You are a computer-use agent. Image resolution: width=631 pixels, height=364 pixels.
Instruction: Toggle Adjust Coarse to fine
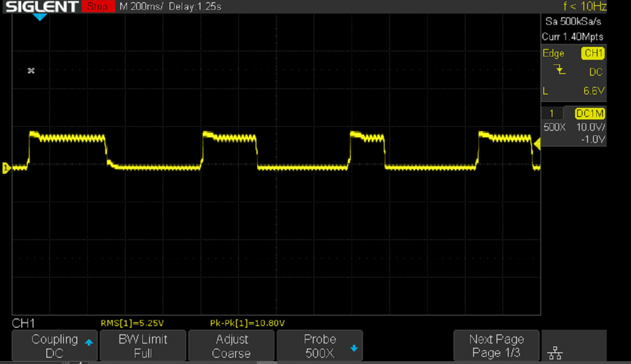pyautogui.click(x=231, y=346)
